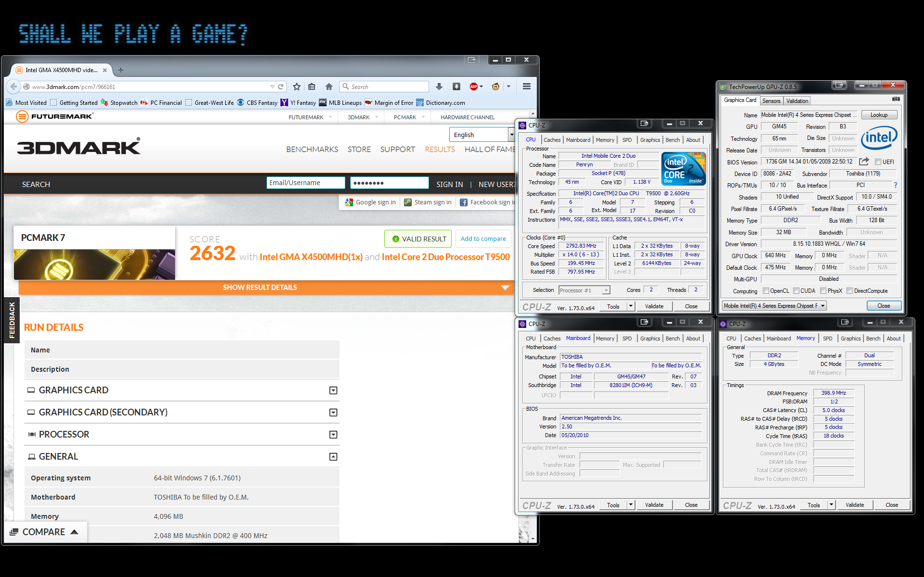This screenshot has height=577, width=924.
Task: Close the Intel GMA X4500MHD tab
Action: pyautogui.click(x=105, y=70)
